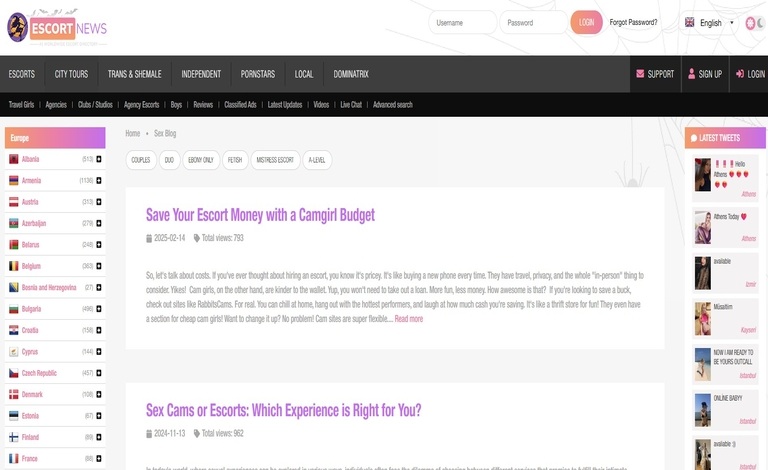768x470 pixels.
Task: Click the Support envelope icon
Action: tap(640, 74)
